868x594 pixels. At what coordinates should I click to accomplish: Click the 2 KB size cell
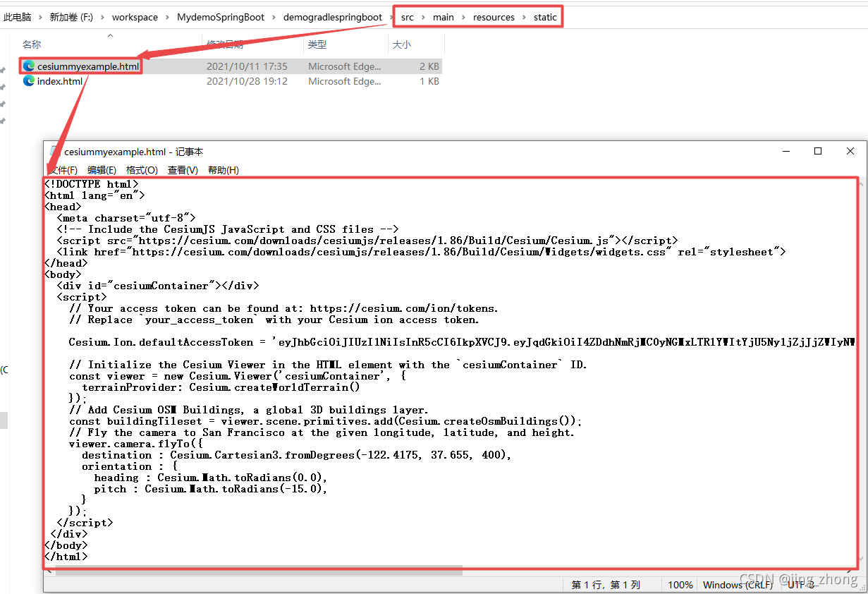click(429, 66)
